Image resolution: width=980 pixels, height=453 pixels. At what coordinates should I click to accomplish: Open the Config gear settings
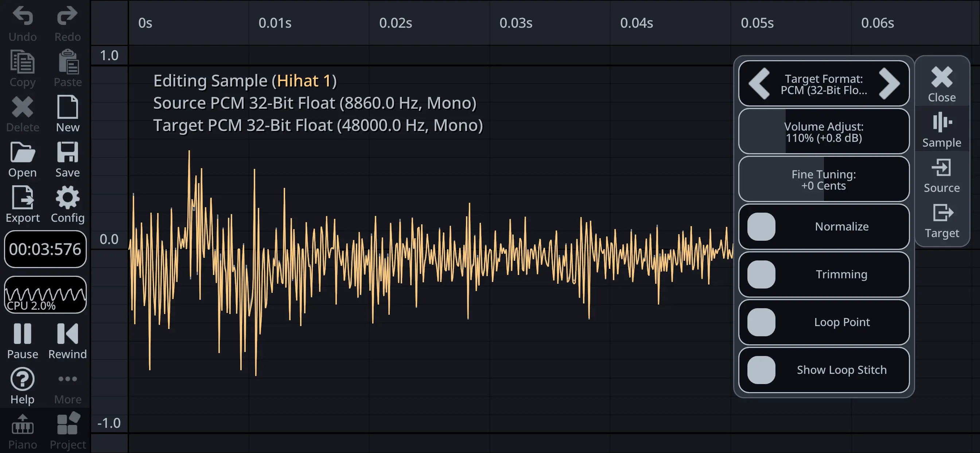67,198
